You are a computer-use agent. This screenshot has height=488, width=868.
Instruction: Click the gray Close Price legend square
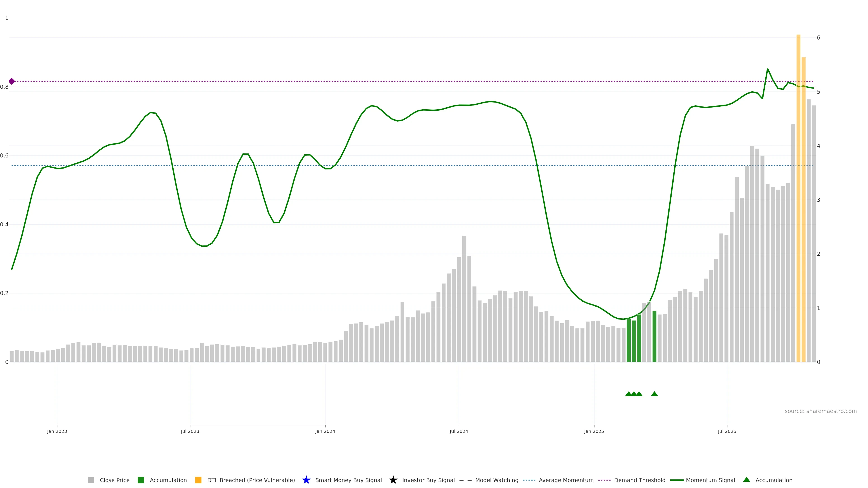tap(91, 480)
